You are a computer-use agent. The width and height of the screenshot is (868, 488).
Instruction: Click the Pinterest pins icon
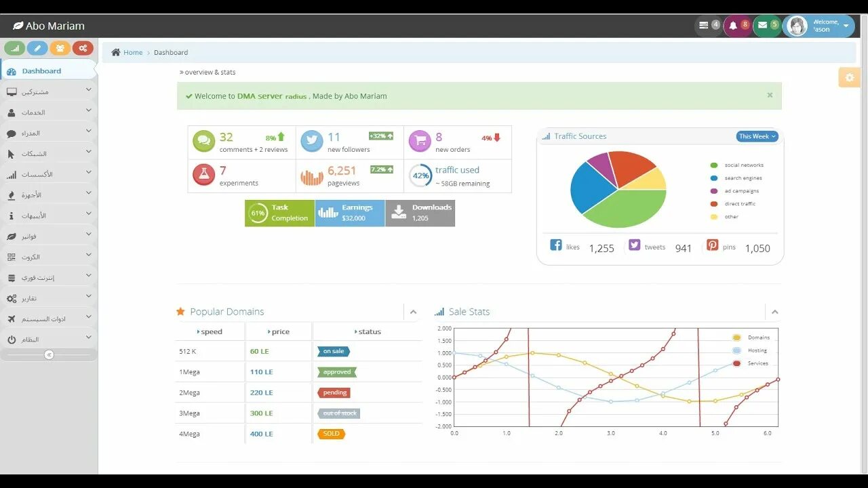712,245
